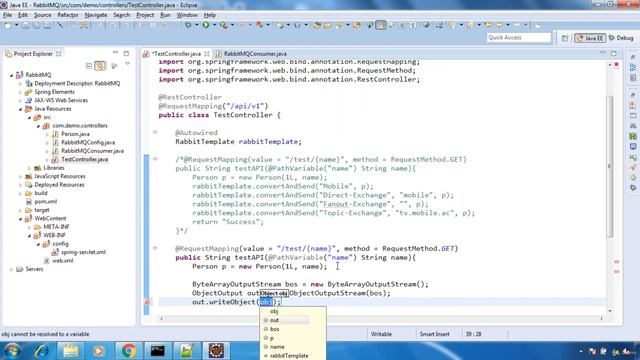The height and width of the screenshot is (360, 640).
Task: Select Person.java in Project Explorer
Action: [75, 134]
